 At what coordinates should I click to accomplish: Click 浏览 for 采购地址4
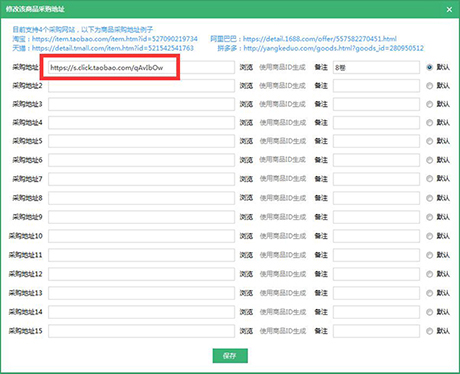click(x=246, y=123)
